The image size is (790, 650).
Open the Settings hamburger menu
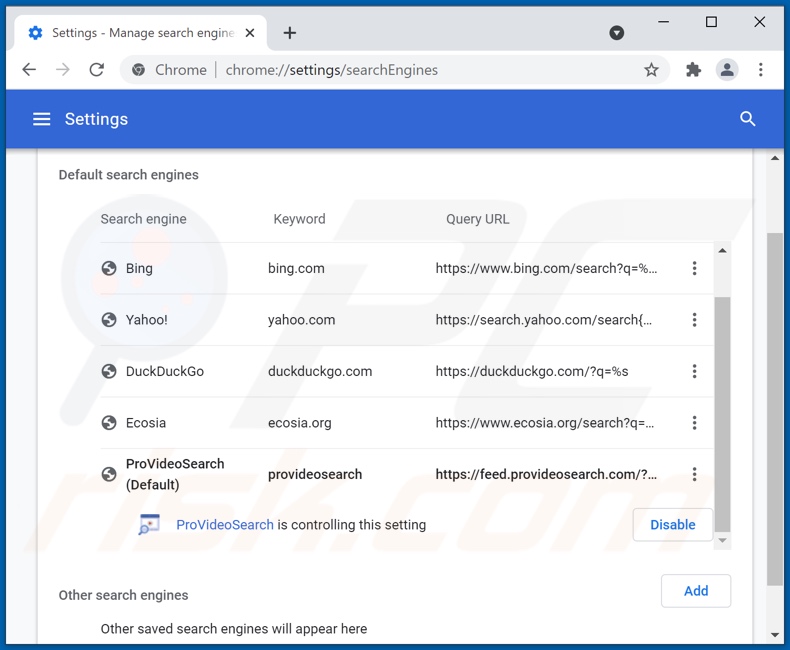tap(41, 119)
